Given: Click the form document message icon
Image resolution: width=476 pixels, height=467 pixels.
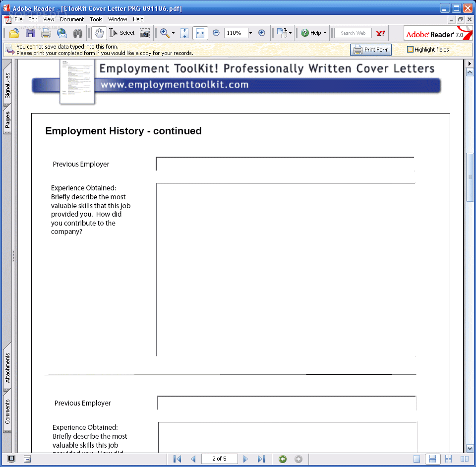Looking at the screenshot, I should pyautogui.click(x=9, y=50).
